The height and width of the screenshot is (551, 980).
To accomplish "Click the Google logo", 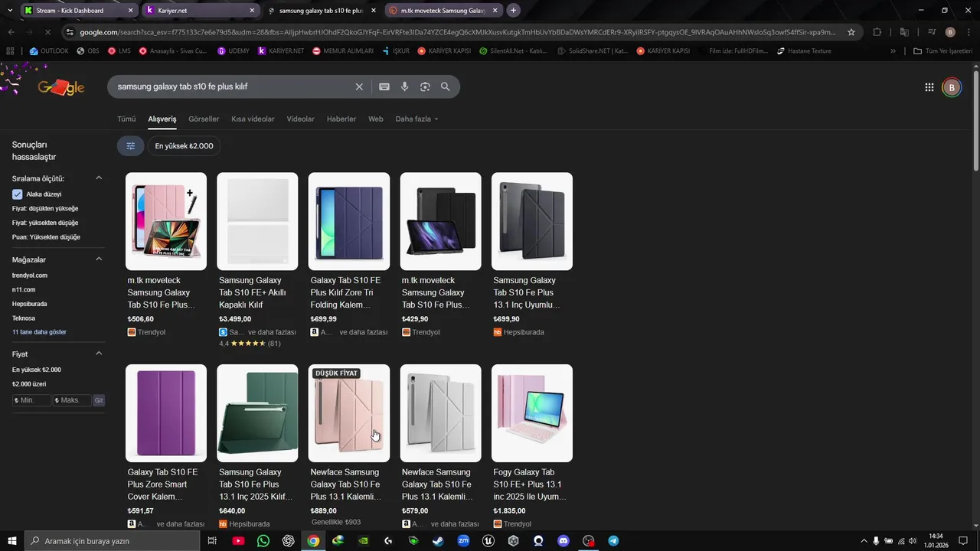I will tap(61, 87).
